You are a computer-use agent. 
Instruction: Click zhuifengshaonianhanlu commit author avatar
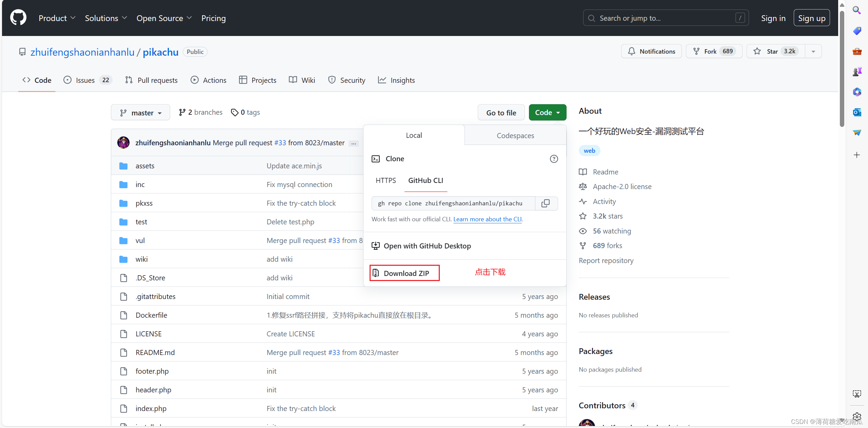tap(123, 143)
